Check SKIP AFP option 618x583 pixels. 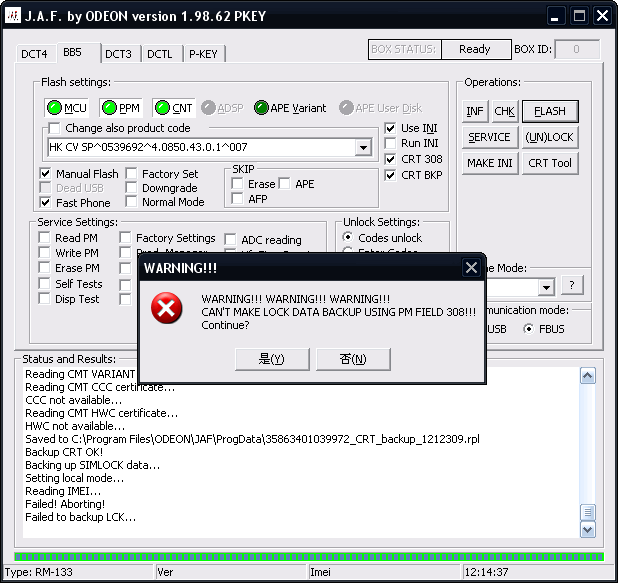[x=237, y=199]
